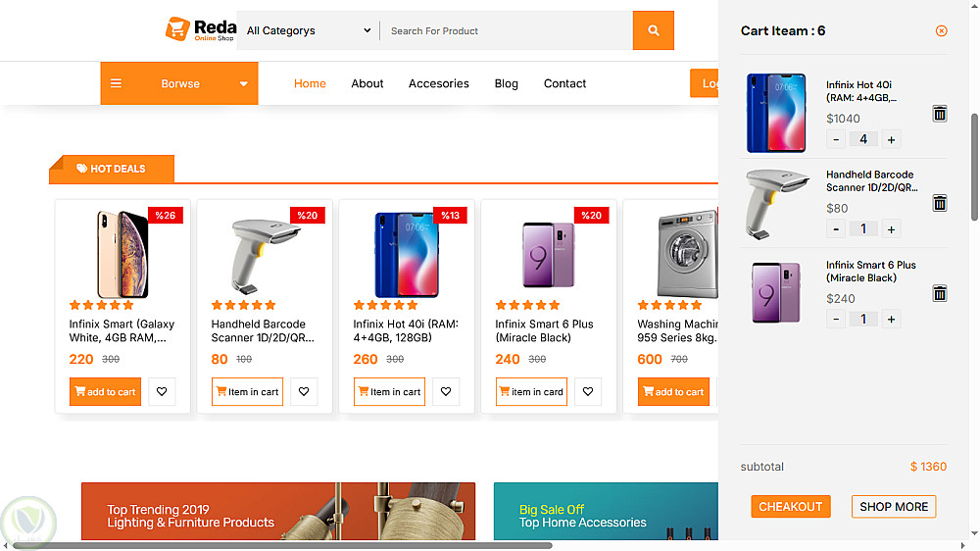Decrease Handheld Barcode Scanner quantity with minus
980x551 pixels.
click(x=836, y=229)
